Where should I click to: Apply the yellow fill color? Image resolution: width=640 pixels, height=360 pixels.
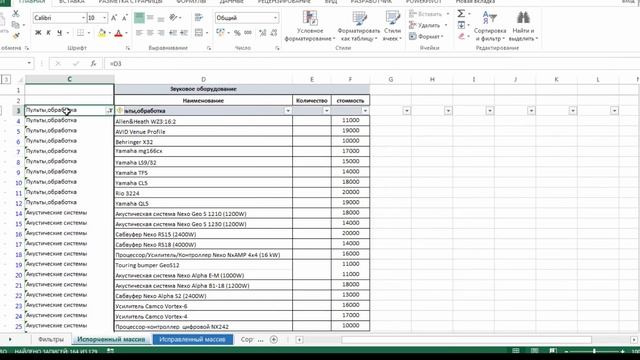pos(102,33)
